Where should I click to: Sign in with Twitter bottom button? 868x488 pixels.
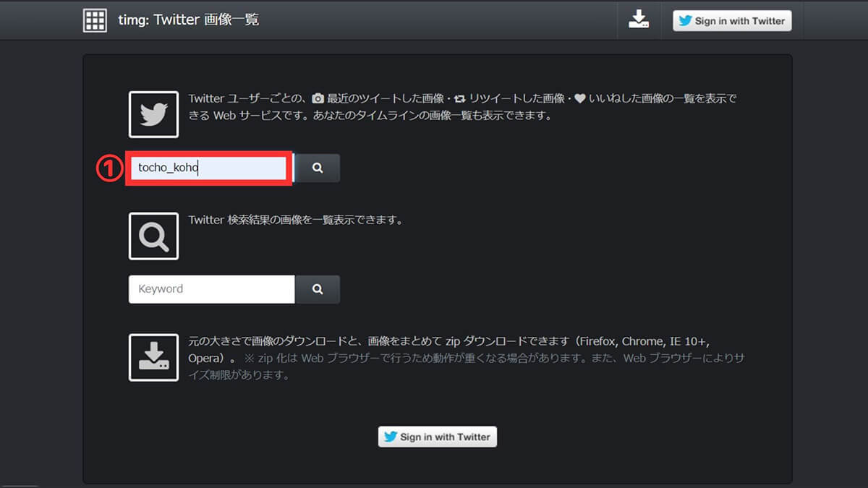point(438,437)
